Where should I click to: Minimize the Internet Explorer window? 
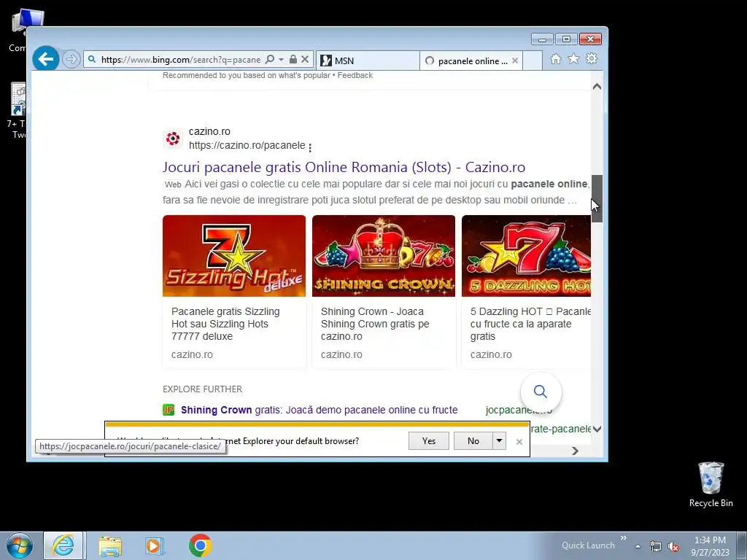tap(542, 39)
